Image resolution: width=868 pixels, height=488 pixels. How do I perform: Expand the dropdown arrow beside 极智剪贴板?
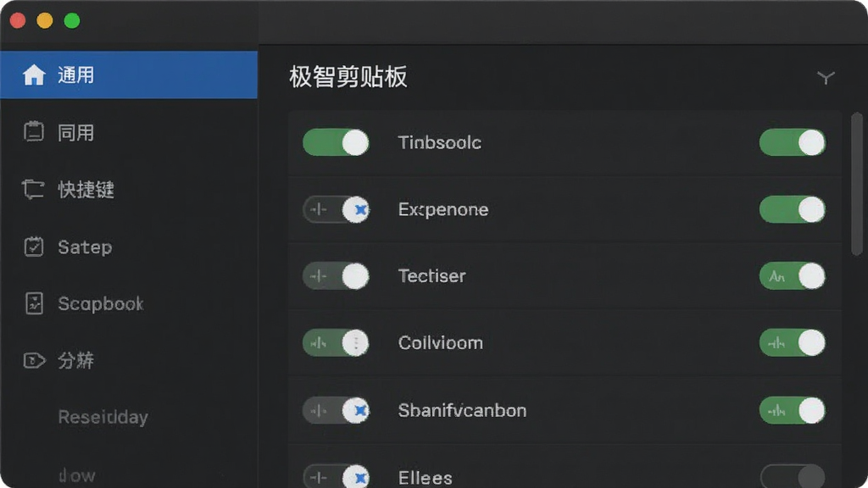[826, 77]
